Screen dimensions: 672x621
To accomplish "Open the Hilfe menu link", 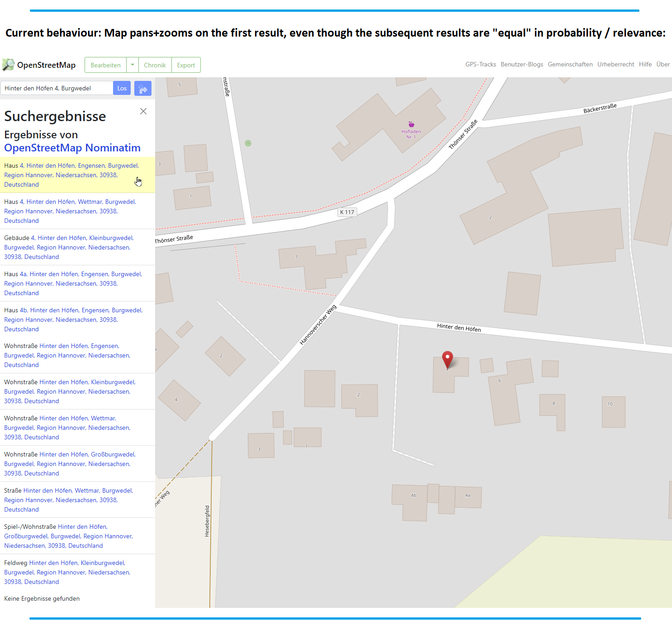I will tap(645, 64).
